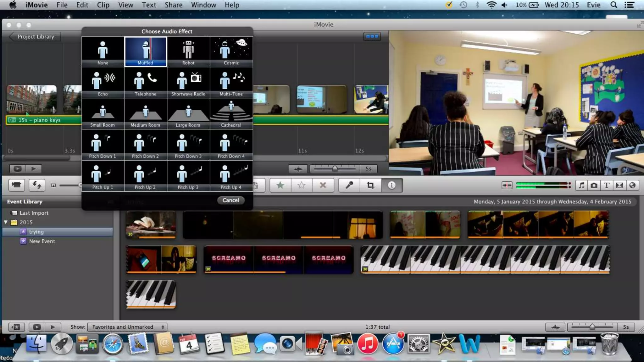Viewport: 644px width, 362px height.
Task: Play project full screen
Action: point(17,169)
